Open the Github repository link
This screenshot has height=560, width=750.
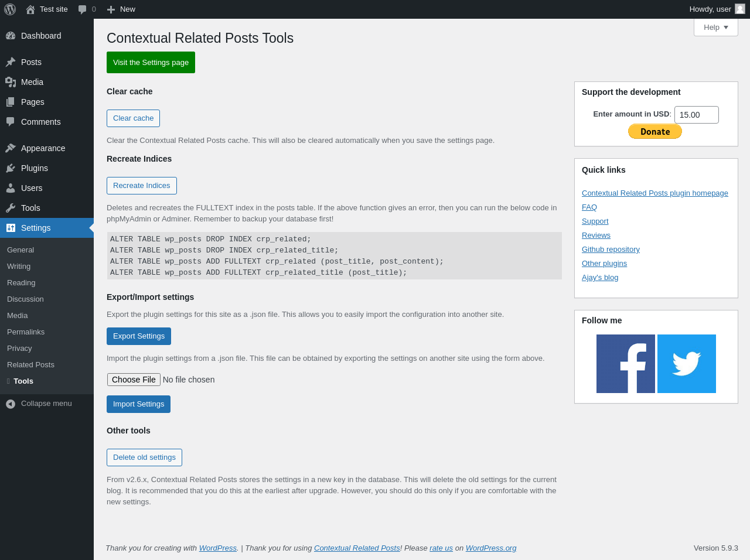click(x=611, y=250)
